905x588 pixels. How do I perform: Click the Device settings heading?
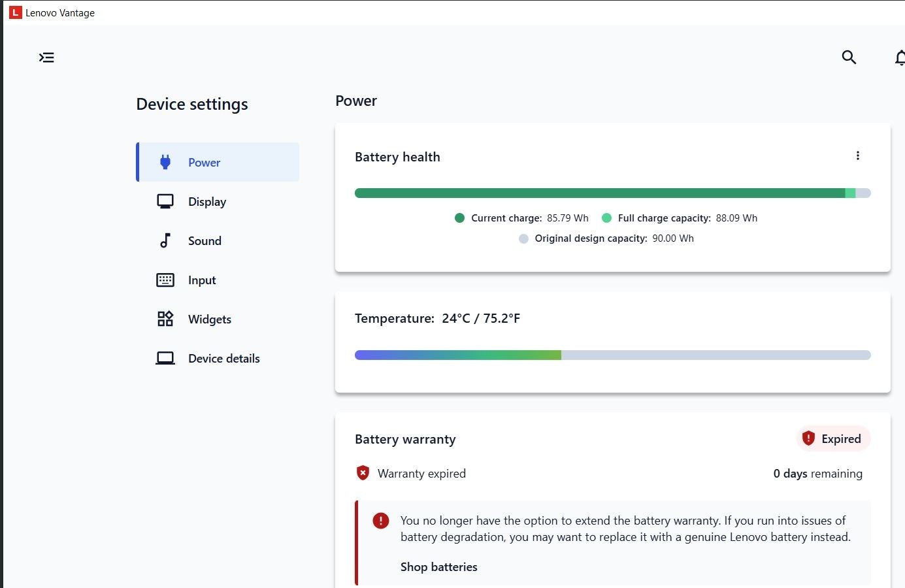click(x=192, y=104)
